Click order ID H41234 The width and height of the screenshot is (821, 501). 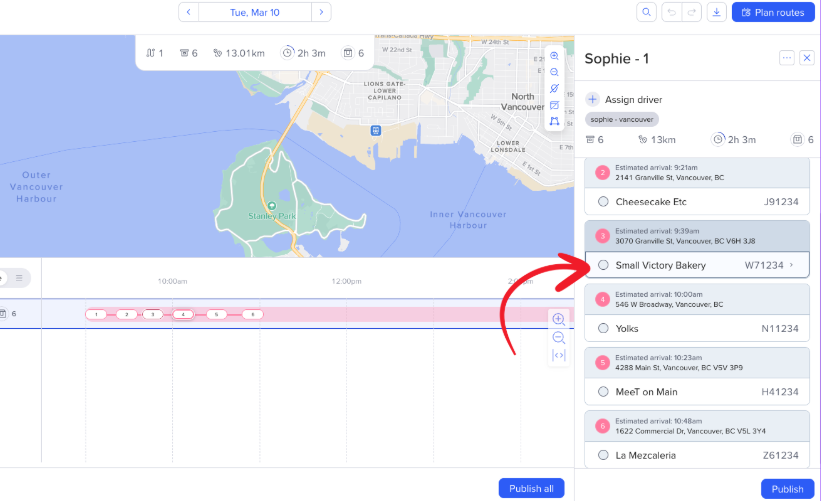click(780, 392)
